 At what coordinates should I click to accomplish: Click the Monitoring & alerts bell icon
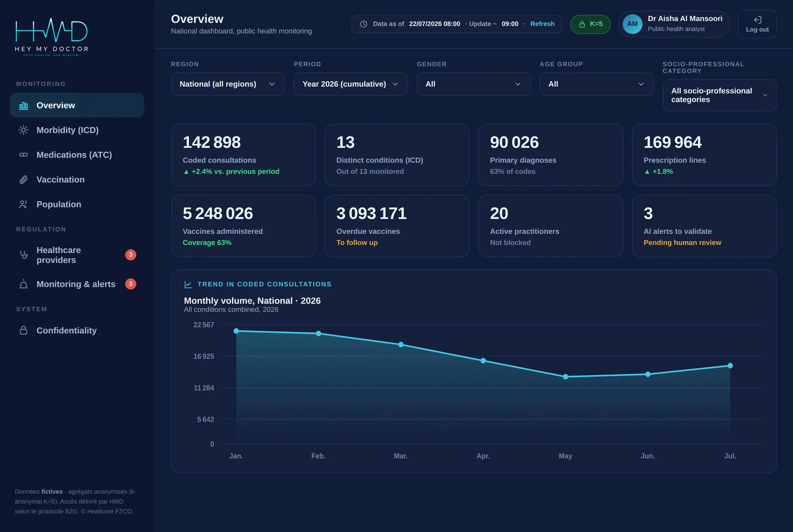point(24,284)
